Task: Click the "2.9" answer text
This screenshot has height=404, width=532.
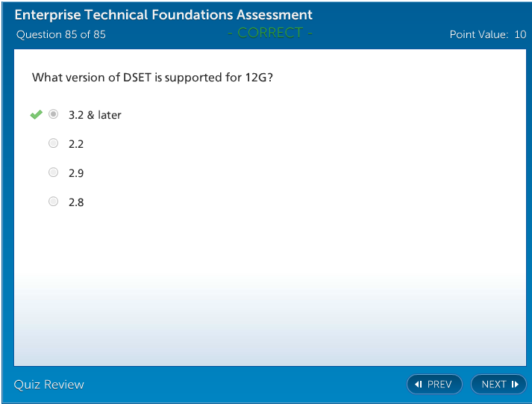Action: click(x=76, y=173)
